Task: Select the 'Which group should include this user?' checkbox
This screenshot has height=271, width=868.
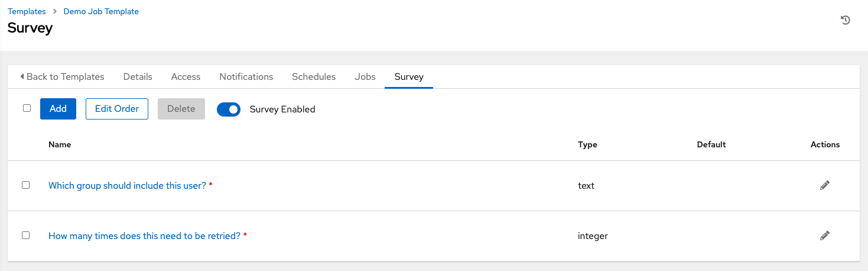Action: click(x=26, y=185)
